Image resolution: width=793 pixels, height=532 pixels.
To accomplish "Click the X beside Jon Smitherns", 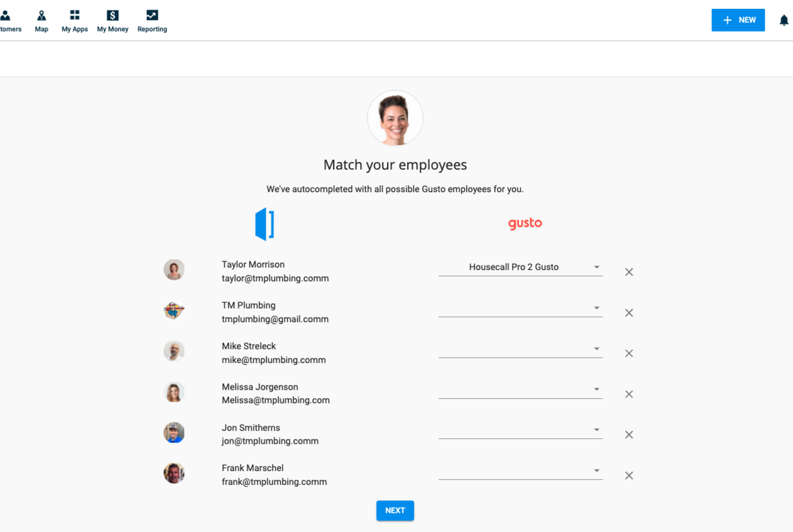I will tap(629, 435).
